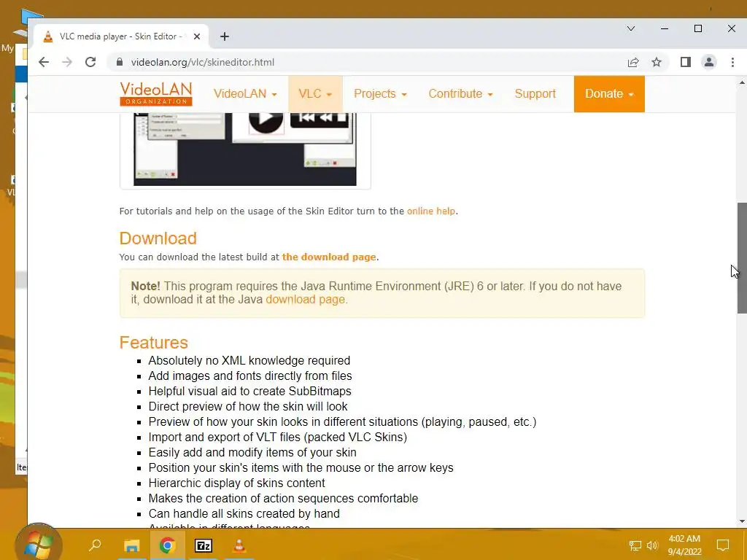
Task: Click the volume tray icon
Action: 652,545
